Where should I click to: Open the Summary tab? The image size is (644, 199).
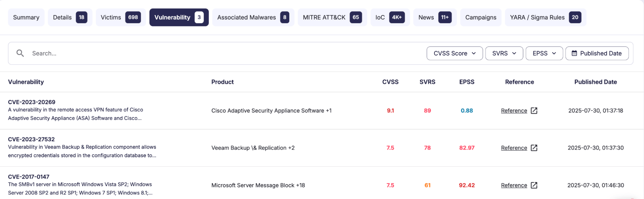pyautogui.click(x=26, y=17)
